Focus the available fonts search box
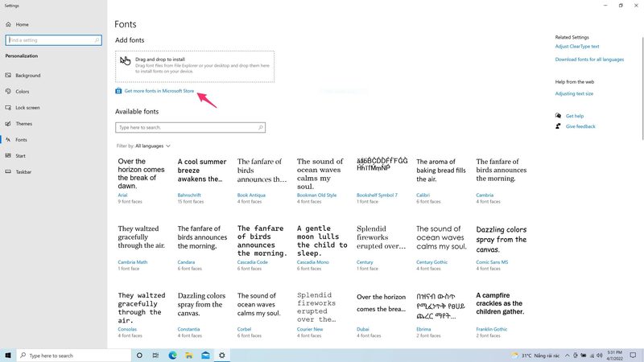This screenshot has width=644, height=362. [190, 128]
